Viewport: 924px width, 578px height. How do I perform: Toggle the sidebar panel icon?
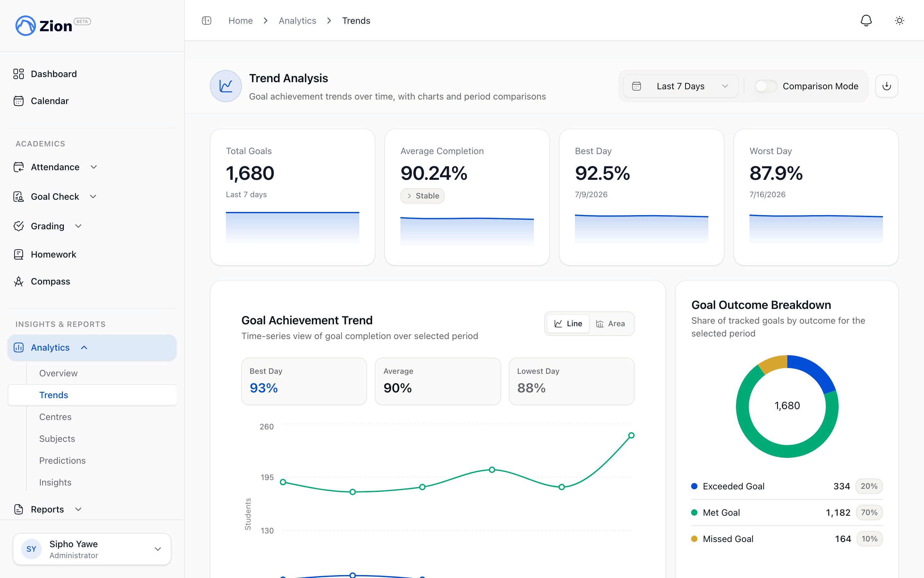[207, 21]
